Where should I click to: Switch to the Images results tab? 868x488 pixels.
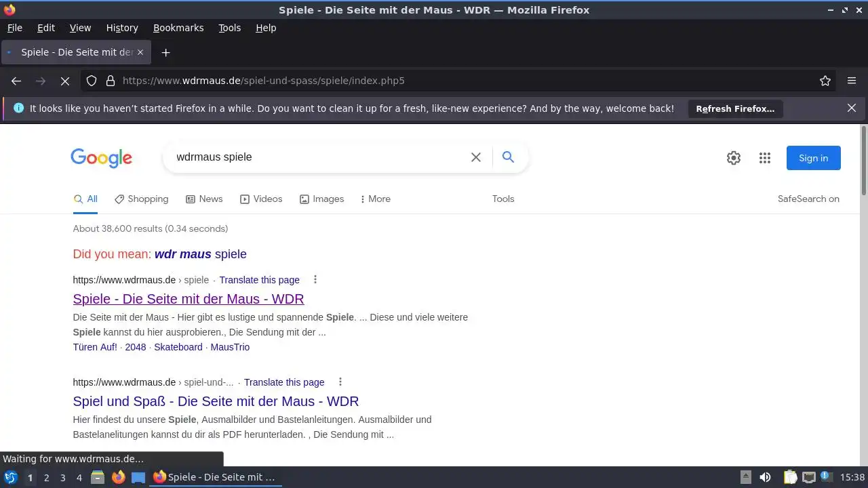(x=321, y=199)
